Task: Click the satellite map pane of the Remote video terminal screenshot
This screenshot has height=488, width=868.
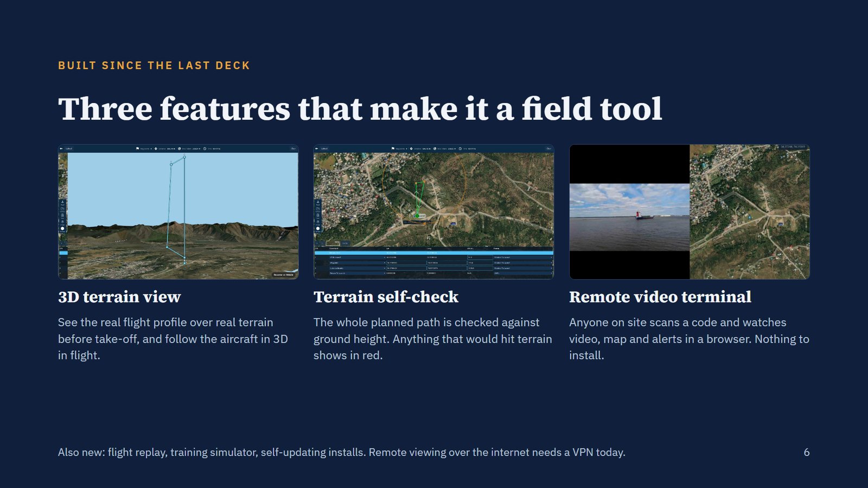Action: pos(750,212)
